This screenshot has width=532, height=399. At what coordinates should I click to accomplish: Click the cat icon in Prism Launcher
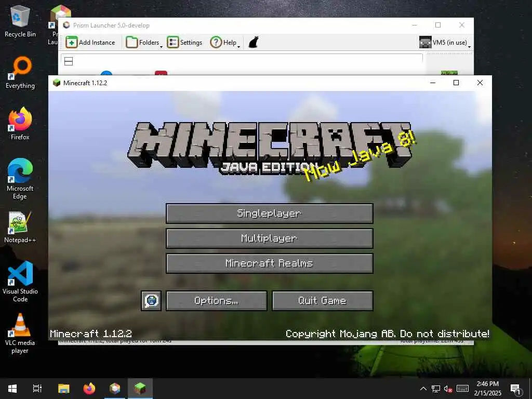coord(254,43)
